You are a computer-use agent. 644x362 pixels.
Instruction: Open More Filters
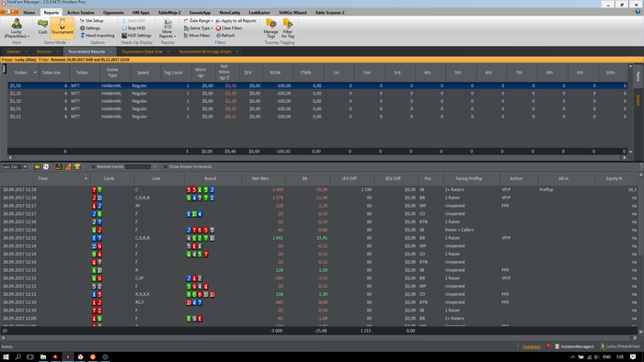click(197, 35)
